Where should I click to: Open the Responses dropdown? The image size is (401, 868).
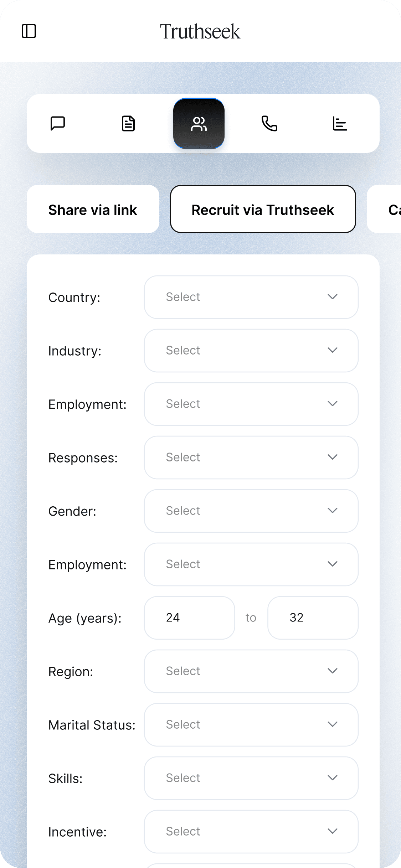point(251,457)
